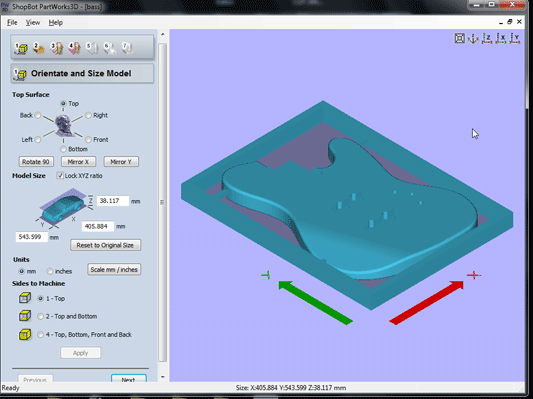Screen dimensions: 533x399
Task: Open step 3 roughing toolpath icon
Action: [x=57, y=48]
